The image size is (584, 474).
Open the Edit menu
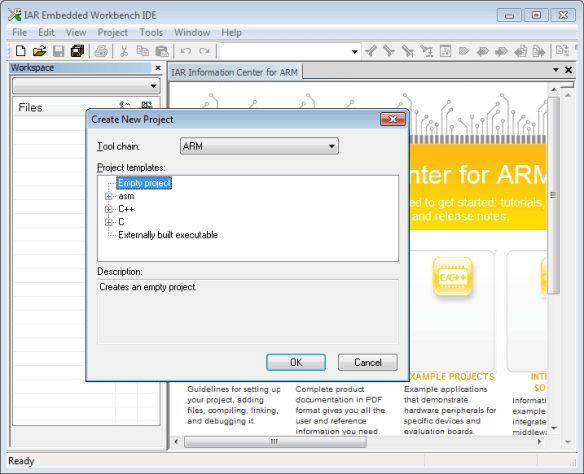pos(46,32)
